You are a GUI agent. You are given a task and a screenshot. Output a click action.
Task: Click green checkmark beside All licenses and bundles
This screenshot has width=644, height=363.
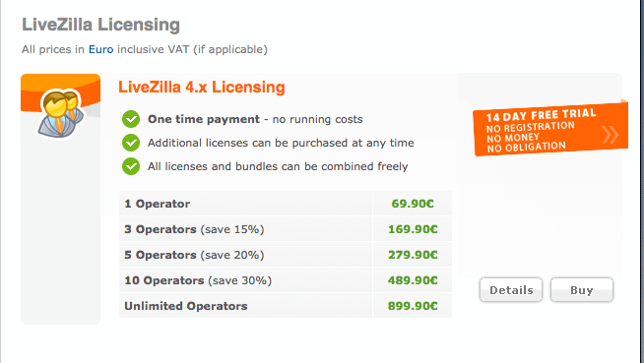point(131,166)
